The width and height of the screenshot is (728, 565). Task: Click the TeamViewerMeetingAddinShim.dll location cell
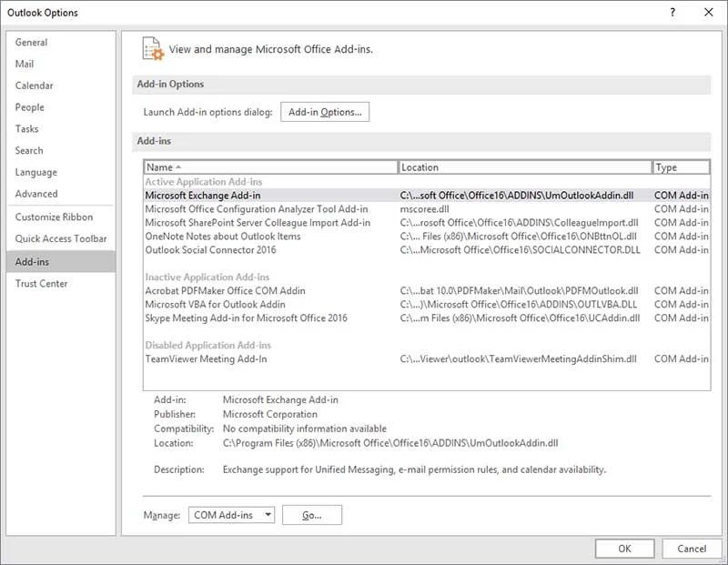518,358
